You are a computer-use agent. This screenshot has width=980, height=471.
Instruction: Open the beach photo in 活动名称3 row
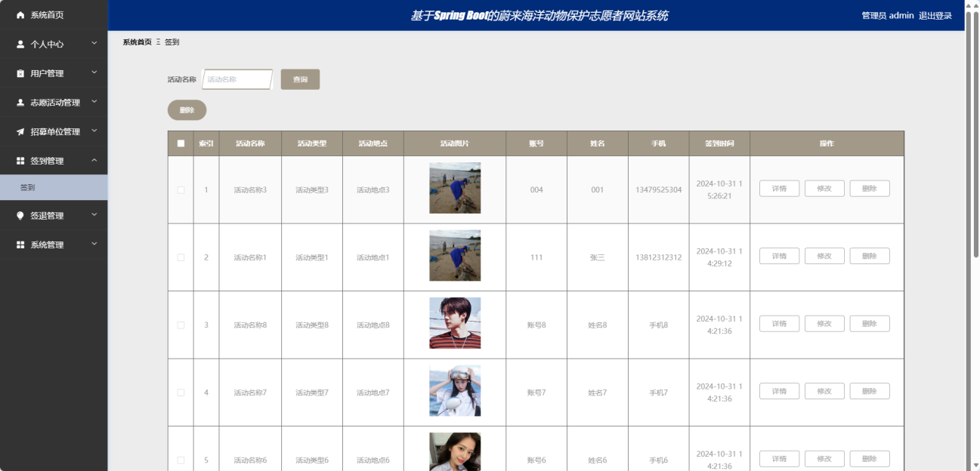pyautogui.click(x=455, y=188)
